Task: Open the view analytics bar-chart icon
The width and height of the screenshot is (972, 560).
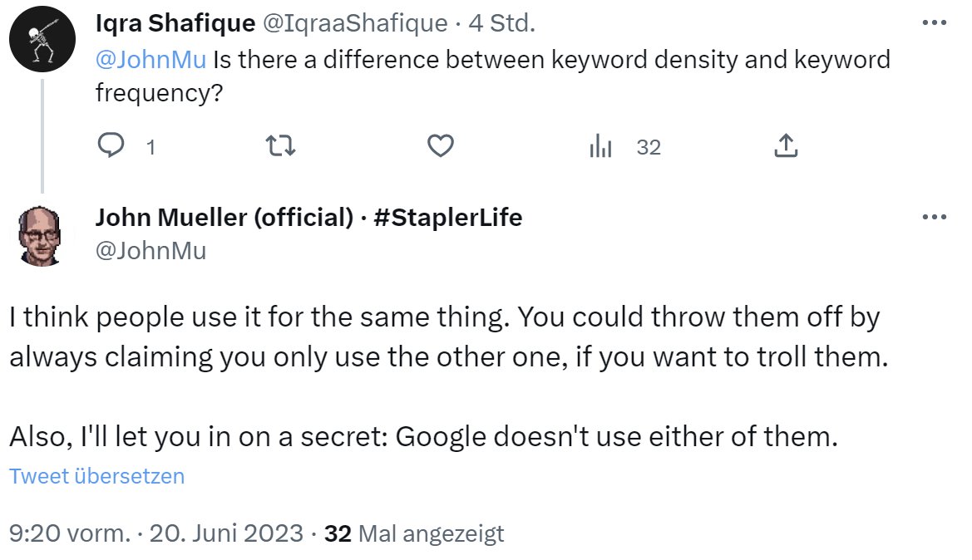Action: (599, 146)
